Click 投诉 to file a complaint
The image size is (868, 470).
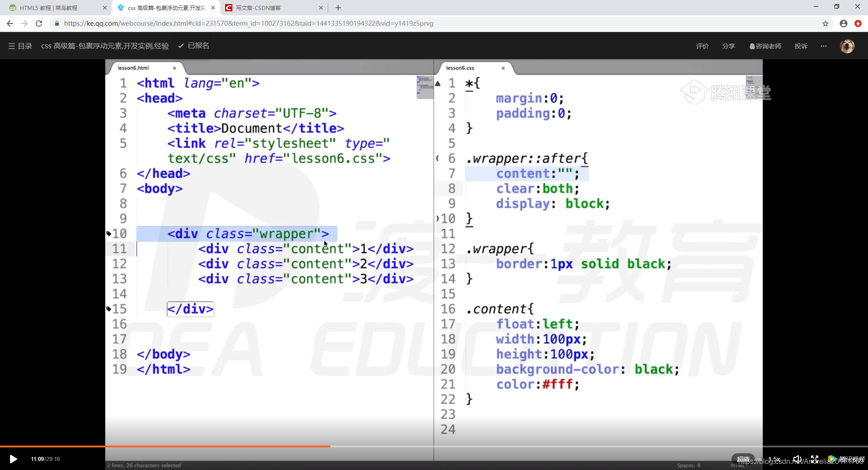point(801,46)
